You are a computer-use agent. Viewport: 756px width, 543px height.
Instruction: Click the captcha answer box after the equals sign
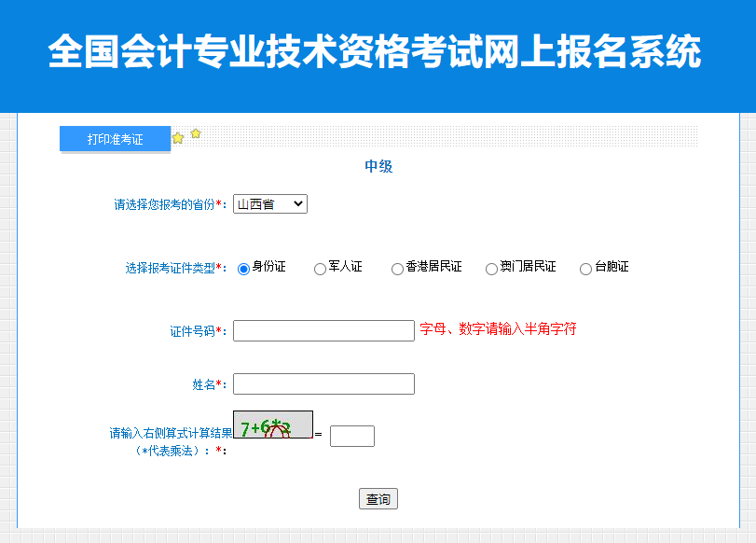352,435
